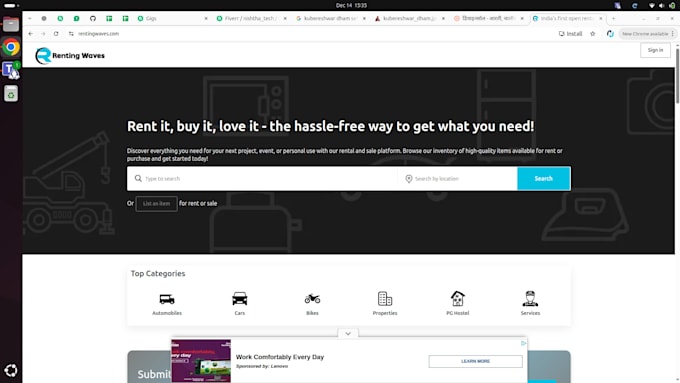Close the India's first open rental tab

(x=601, y=18)
